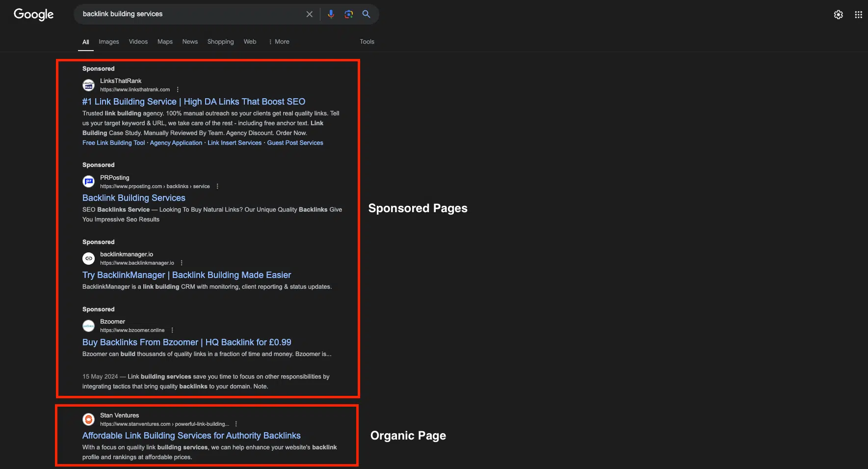Select the backlinkmanager.io link icon
The image size is (868, 469).
tap(88, 258)
